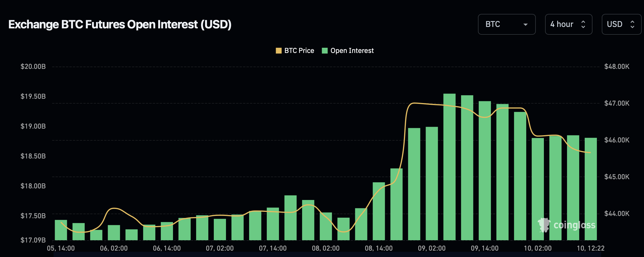
Task: Click the 09, 02:00 x-axis label
Action: [432, 248]
